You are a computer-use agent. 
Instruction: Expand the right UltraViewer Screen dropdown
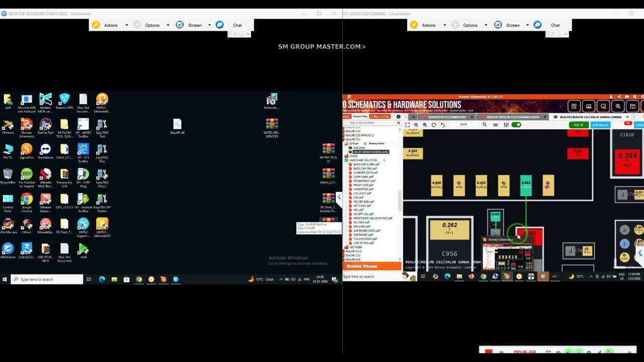[x=527, y=25]
